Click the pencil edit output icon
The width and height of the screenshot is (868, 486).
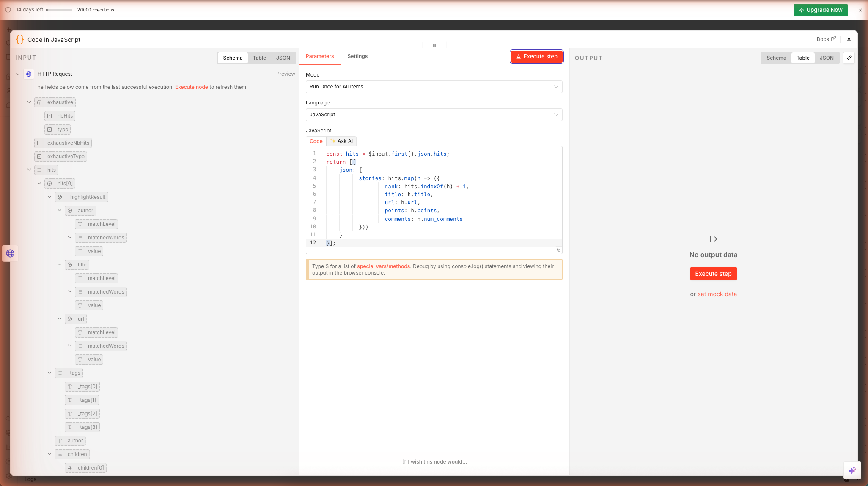click(x=849, y=58)
